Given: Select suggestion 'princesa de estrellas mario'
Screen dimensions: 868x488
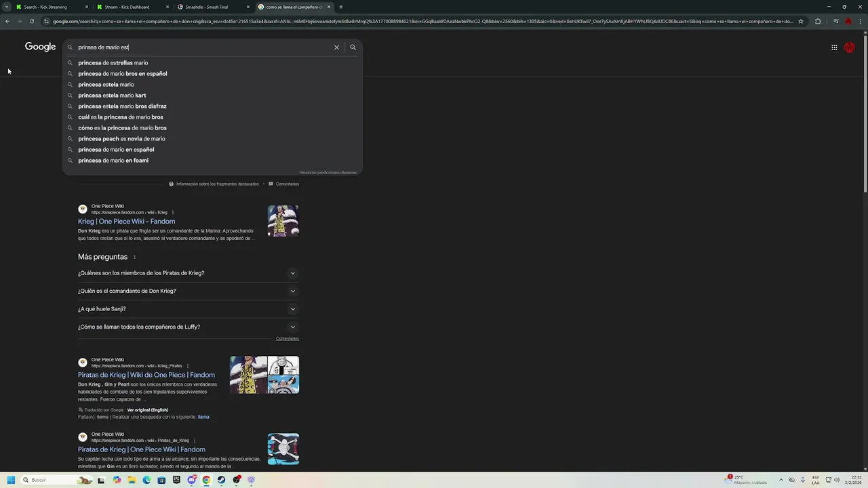Looking at the screenshot, I should (x=113, y=63).
